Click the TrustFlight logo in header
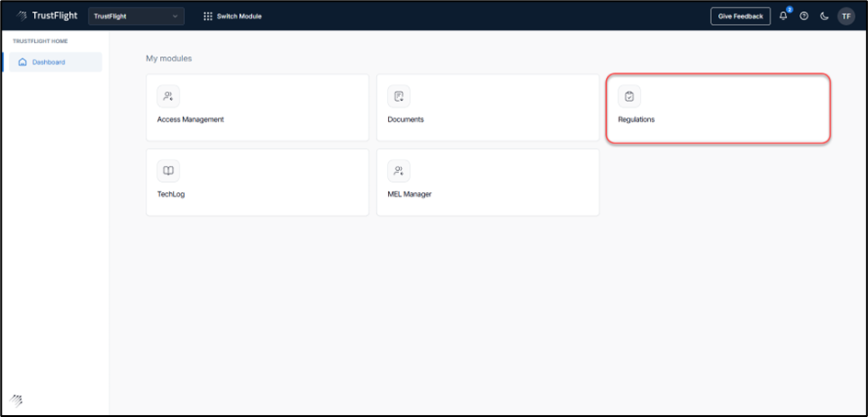Screen dimensions: 868x417 47,16
